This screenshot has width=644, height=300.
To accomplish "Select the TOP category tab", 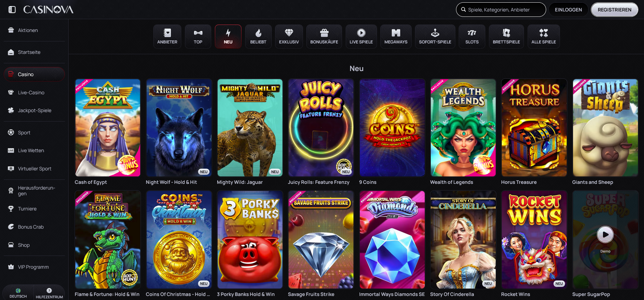I will click(198, 36).
